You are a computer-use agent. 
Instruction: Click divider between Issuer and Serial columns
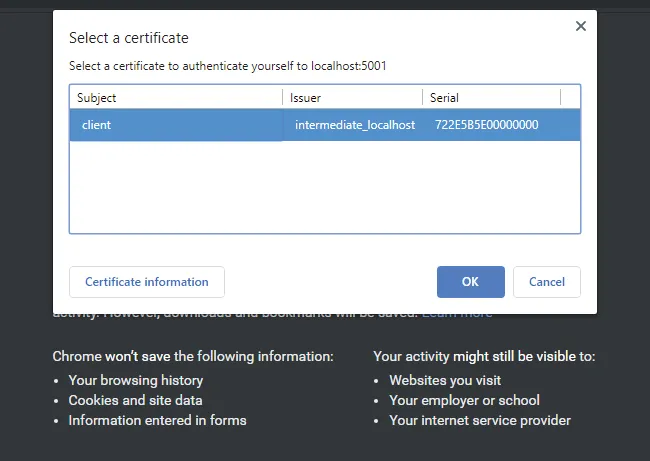point(422,98)
